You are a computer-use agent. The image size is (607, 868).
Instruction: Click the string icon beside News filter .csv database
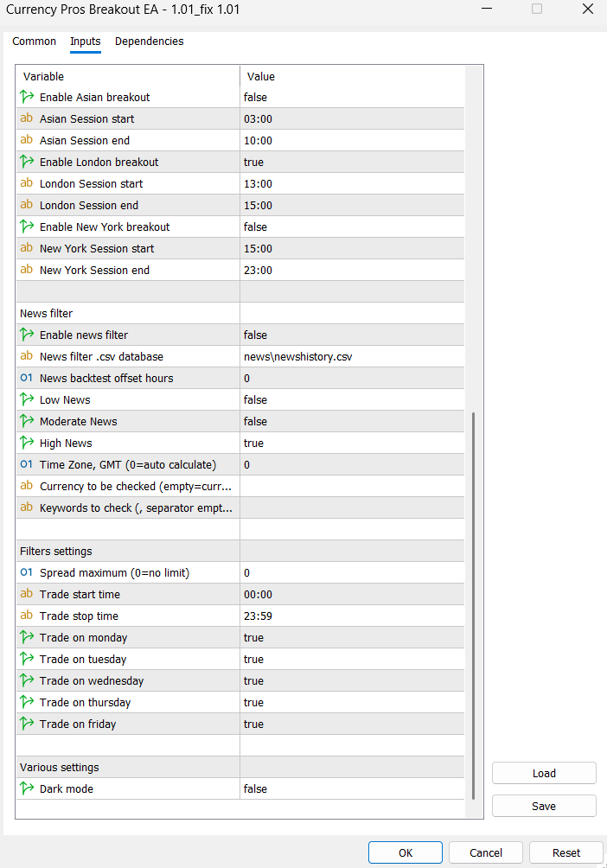(27, 356)
